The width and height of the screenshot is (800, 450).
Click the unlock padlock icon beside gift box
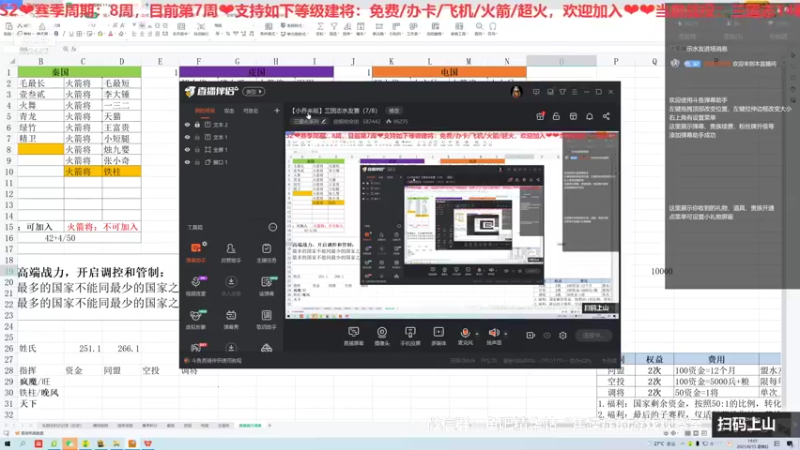[556, 116]
